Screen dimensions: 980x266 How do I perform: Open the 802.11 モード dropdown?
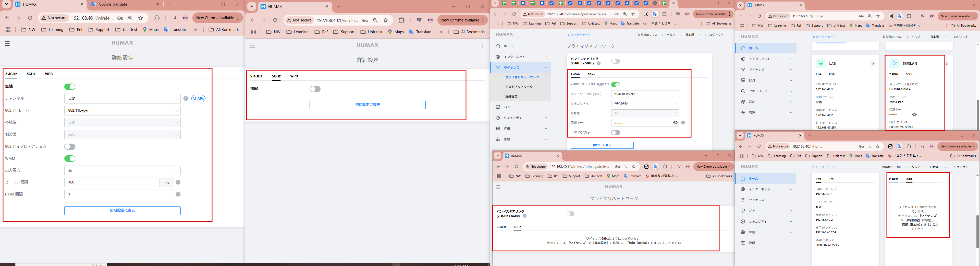(x=122, y=111)
